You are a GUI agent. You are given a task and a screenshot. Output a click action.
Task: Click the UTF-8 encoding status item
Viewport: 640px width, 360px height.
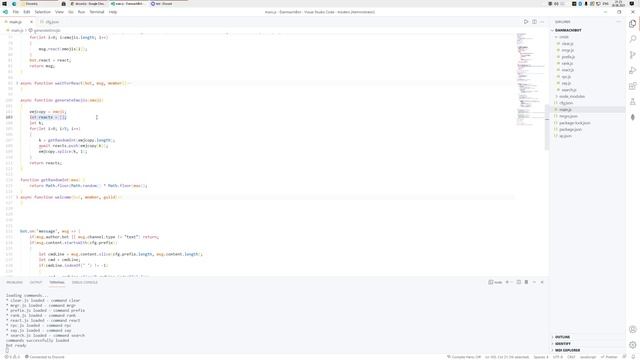558,357
